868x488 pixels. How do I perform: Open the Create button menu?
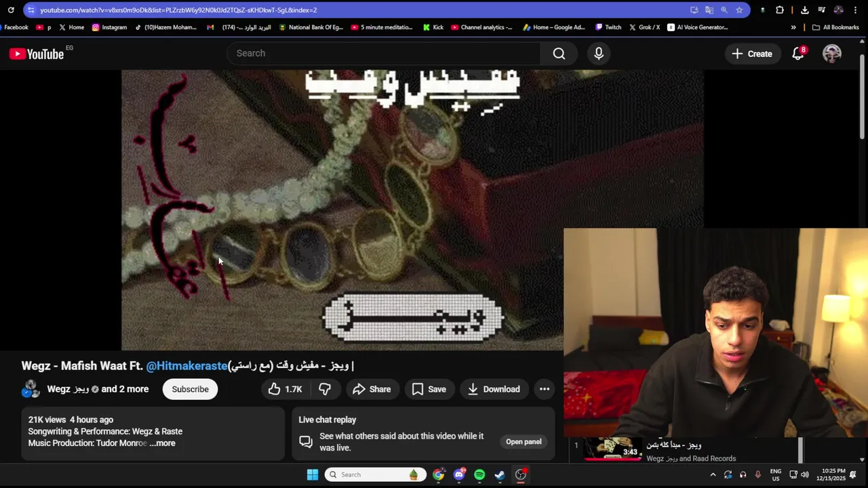(752, 54)
